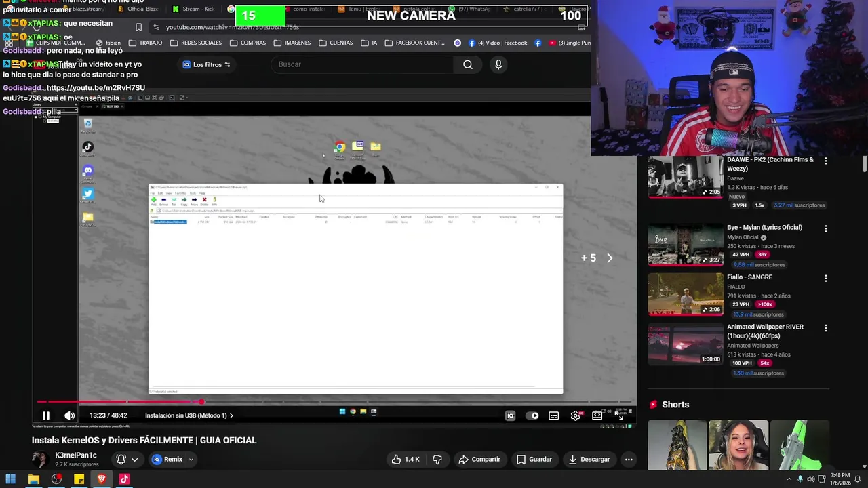Click the bookmark icon beside the URL
This screenshot has width=868, height=488.
pos(138,27)
